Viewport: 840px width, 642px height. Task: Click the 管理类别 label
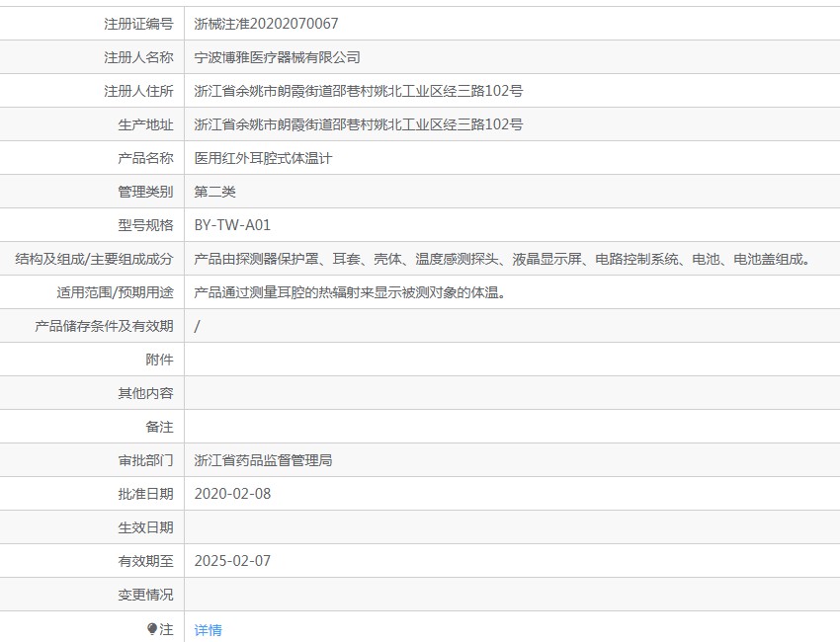tap(145, 192)
